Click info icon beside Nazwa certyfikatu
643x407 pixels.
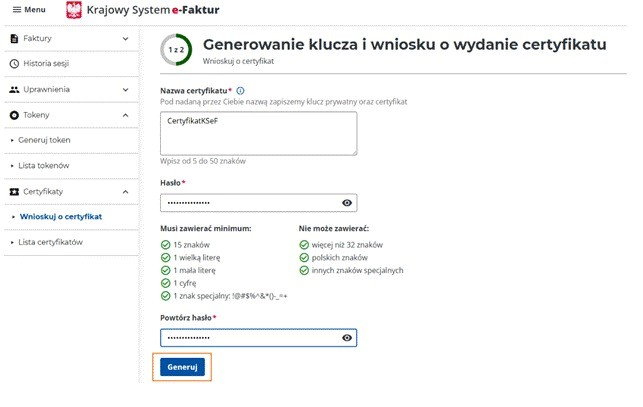[240, 90]
